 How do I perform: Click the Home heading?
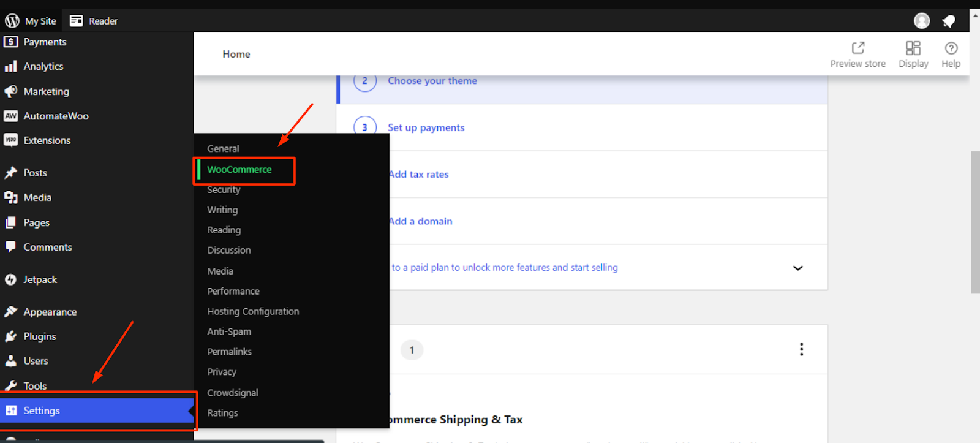click(236, 54)
